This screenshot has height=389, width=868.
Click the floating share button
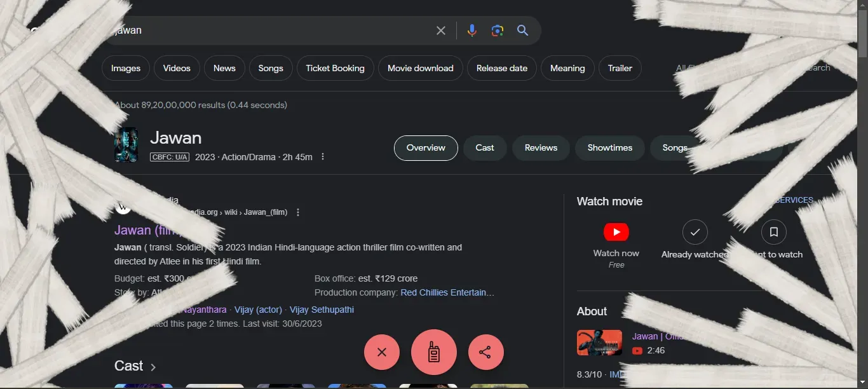[x=486, y=352]
